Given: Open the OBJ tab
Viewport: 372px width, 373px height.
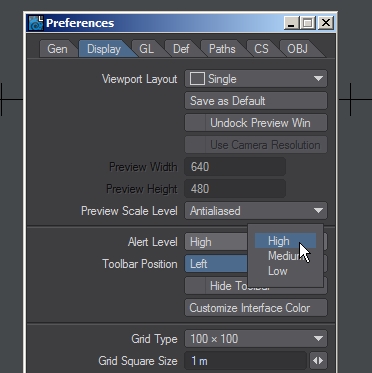Looking at the screenshot, I should coord(298,49).
